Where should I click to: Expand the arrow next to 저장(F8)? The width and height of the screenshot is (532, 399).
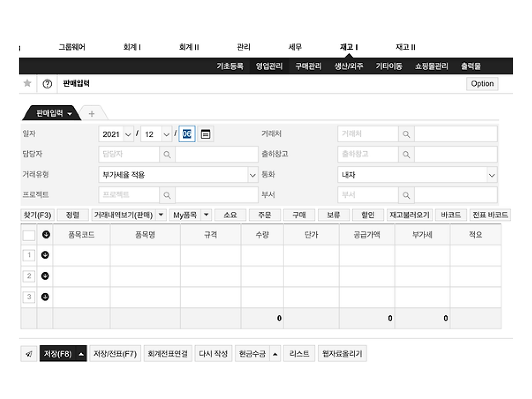81,354
